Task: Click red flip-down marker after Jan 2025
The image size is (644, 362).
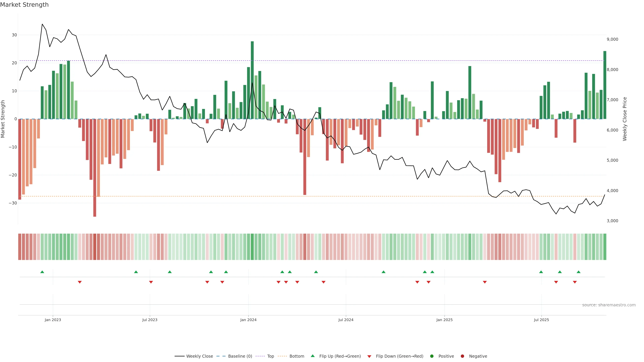Action: point(485,282)
